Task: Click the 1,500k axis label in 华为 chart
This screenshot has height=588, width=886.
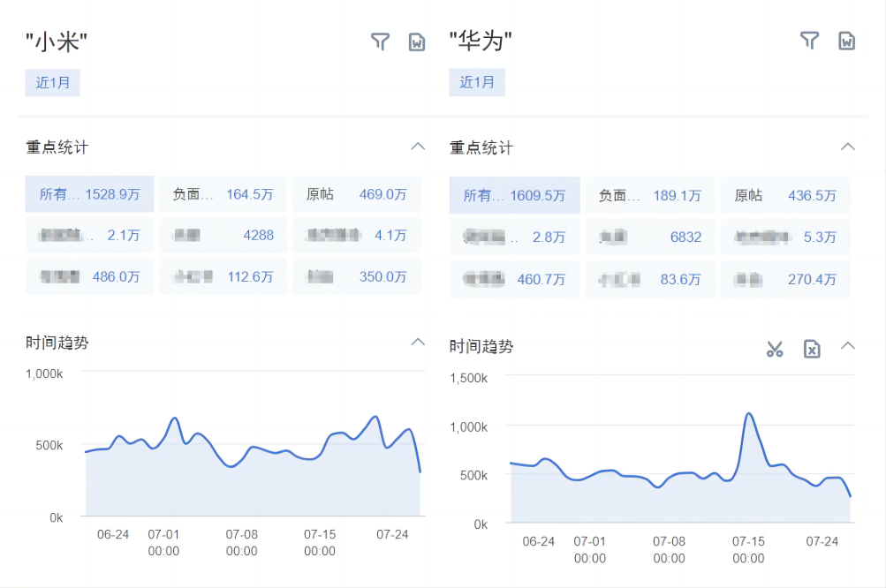Action: pos(468,378)
